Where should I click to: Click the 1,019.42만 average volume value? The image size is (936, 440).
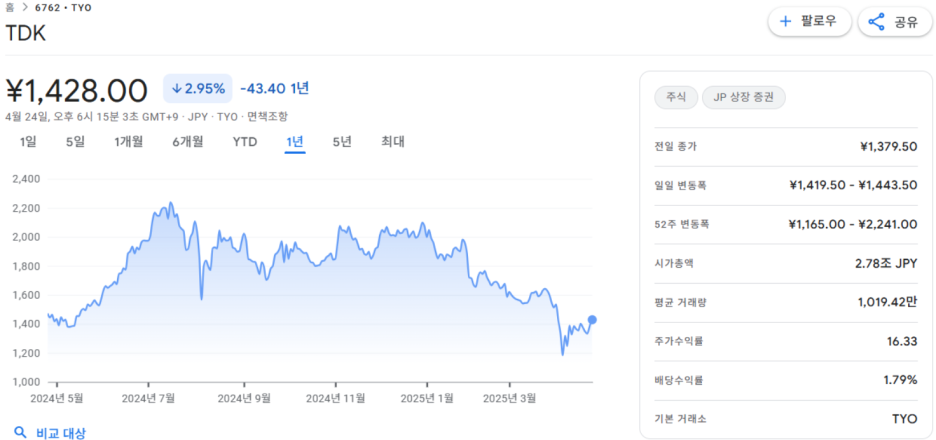(888, 302)
